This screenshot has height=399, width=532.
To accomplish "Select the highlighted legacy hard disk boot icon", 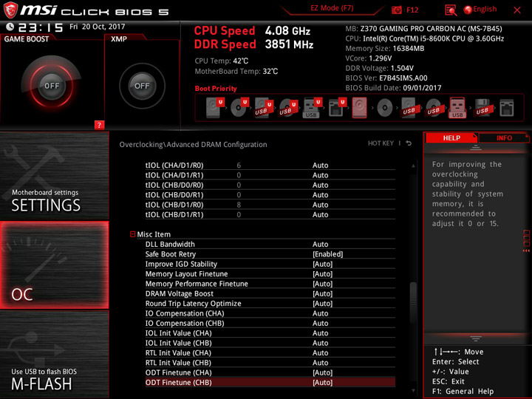I will pos(359,108).
